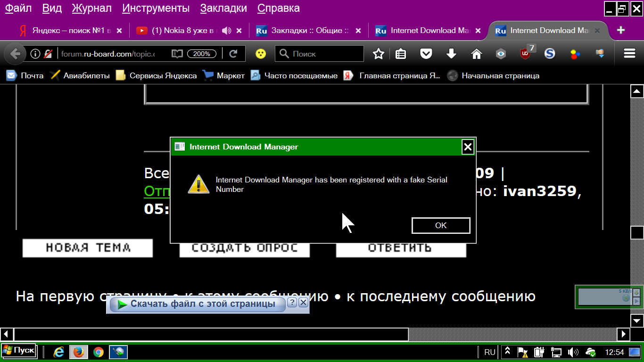The height and width of the screenshot is (362, 644).
Task: Click the colored balls extension icon
Action: [x=575, y=54]
